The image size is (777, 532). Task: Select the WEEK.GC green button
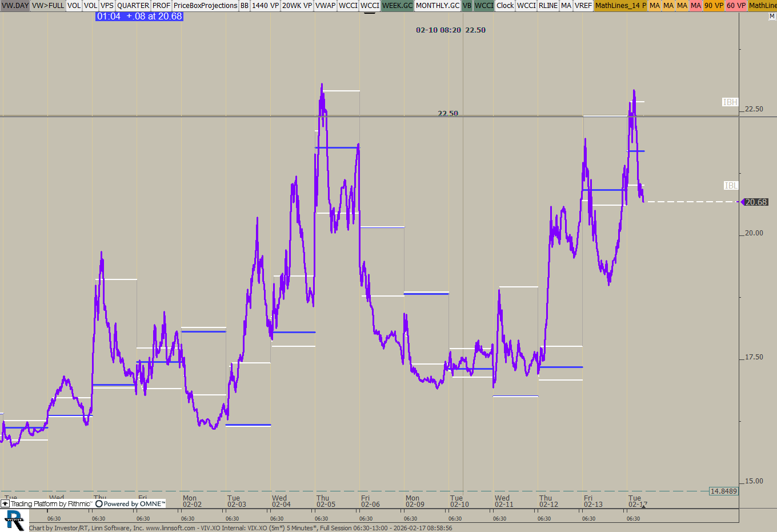[x=397, y=6]
